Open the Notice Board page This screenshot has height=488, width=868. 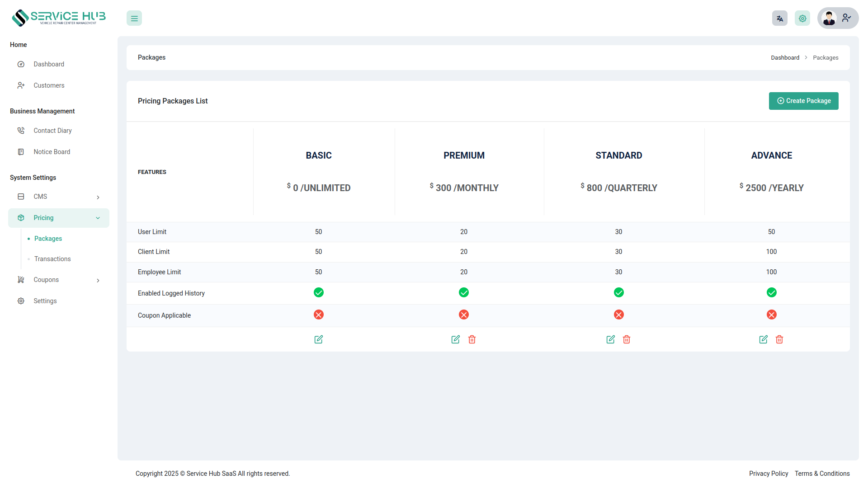coord(52,152)
